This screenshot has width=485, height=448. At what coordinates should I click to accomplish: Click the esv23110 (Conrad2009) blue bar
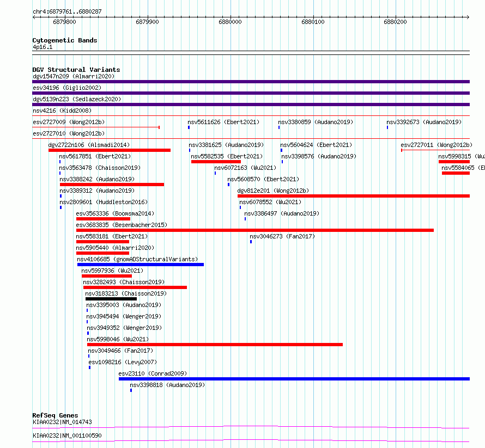tap(294, 379)
